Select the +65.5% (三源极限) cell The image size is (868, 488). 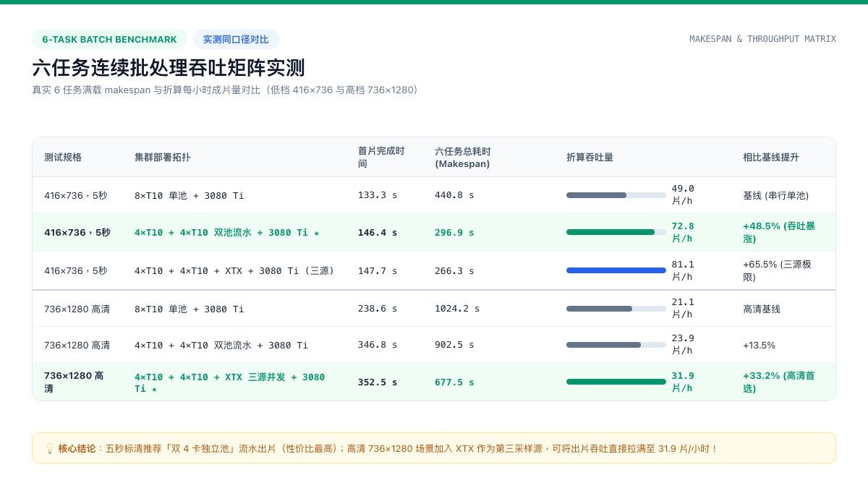click(x=778, y=270)
